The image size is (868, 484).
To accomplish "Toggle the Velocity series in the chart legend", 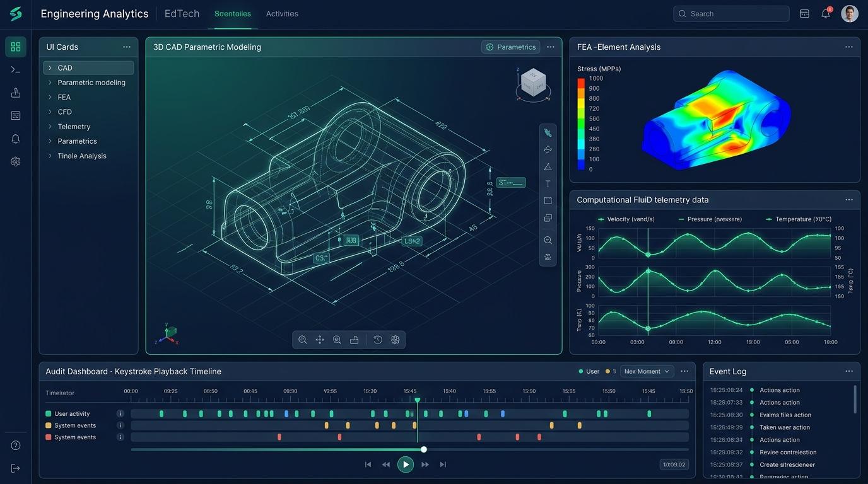I will [x=625, y=219].
